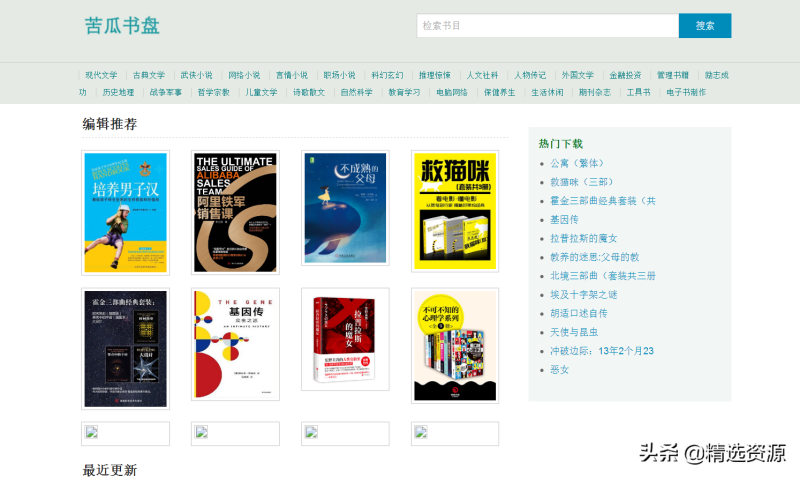Click the 天使与昆虫 link
800x477 pixels.
pyautogui.click(x=574, y=332)
